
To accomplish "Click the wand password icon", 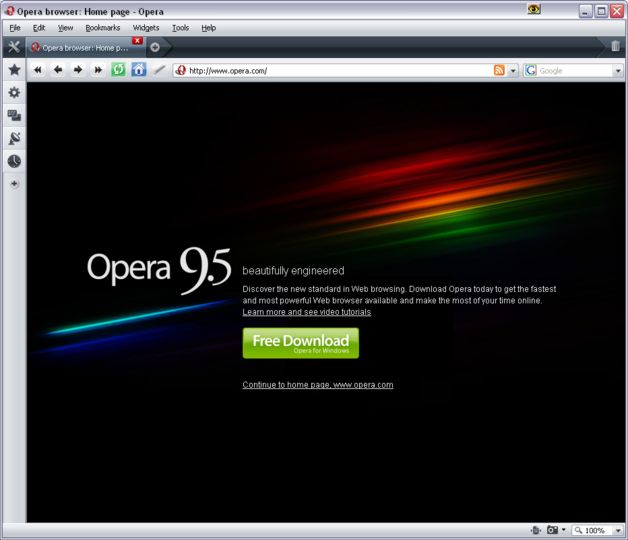I will click(159, 70).
